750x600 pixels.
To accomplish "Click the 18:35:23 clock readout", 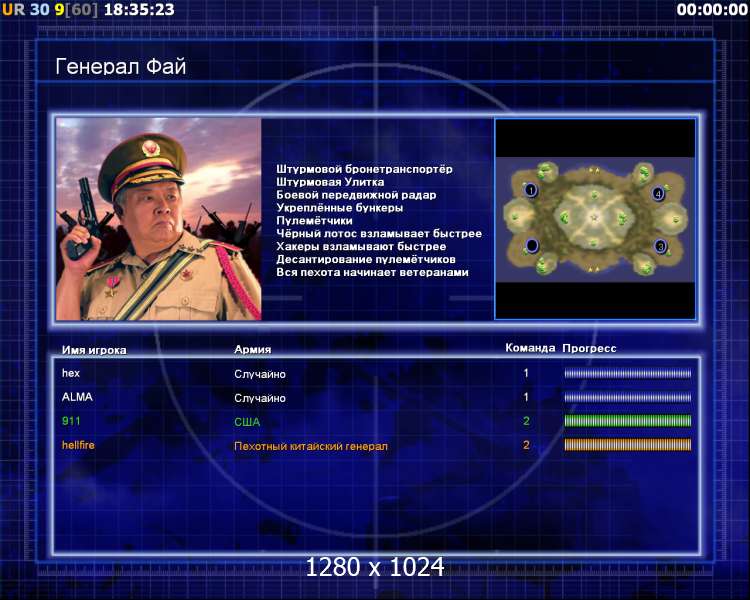I will [x=139, y=10].
